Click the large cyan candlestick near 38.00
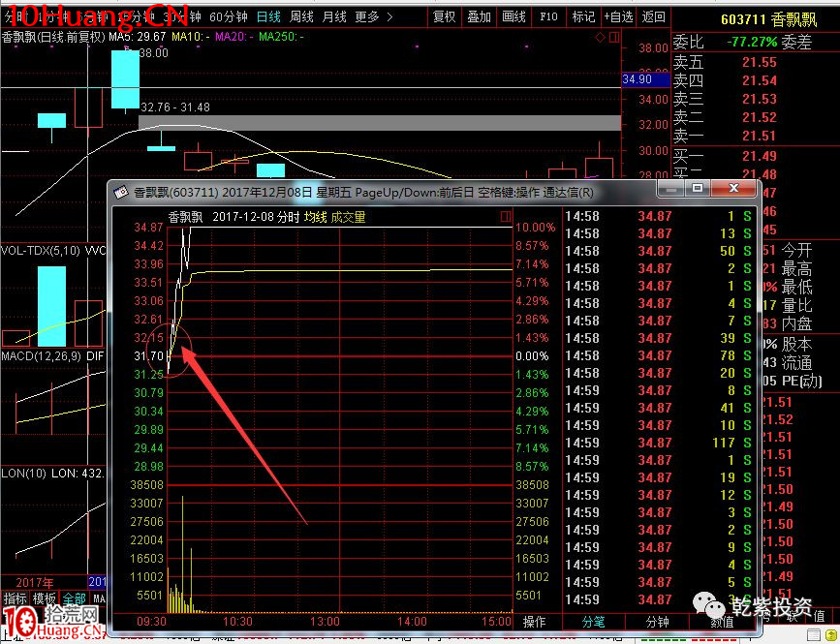This screenshot has height=644, width=840. (125, 79)
